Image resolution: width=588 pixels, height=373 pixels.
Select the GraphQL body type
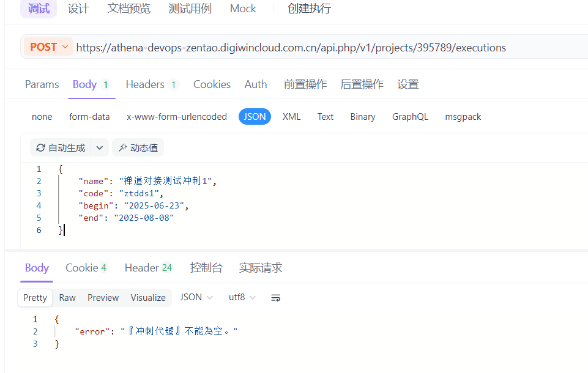pyautogui.click(x=410, y=116)
